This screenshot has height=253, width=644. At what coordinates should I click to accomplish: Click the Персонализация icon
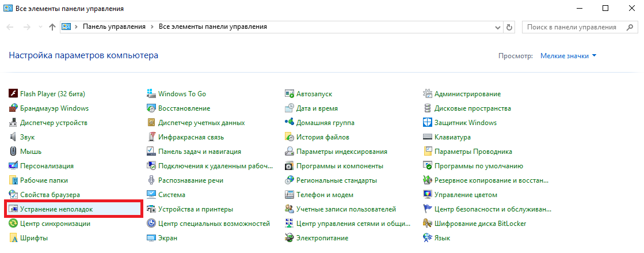tap(13, 166)
